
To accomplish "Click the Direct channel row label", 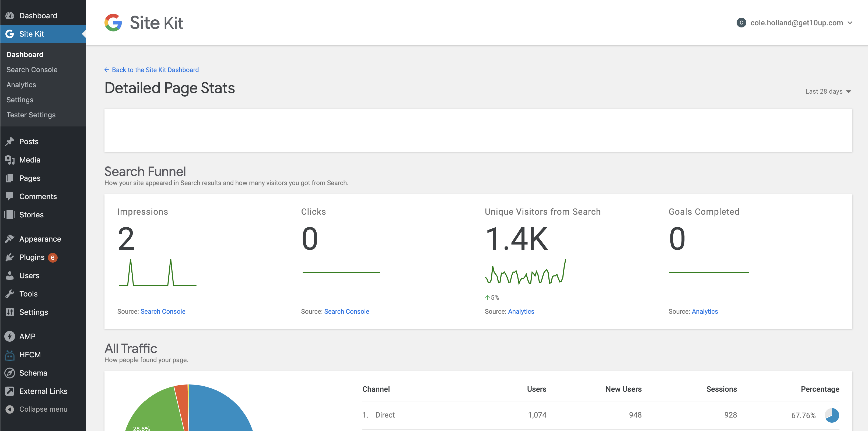I will coord(385,415).
